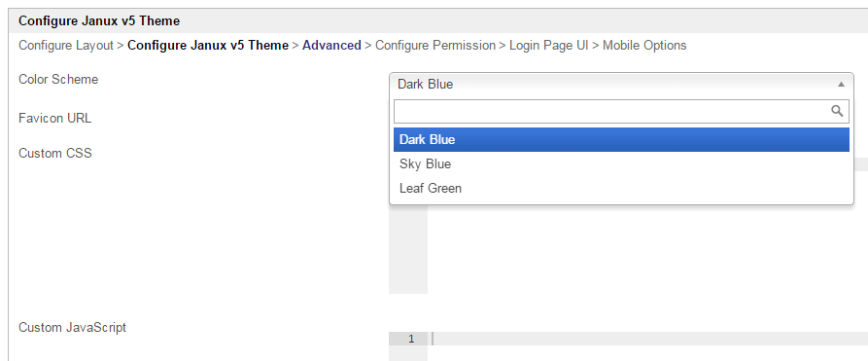
Task: Click the Color Scheme field label
Action: [x=58, y=79]
